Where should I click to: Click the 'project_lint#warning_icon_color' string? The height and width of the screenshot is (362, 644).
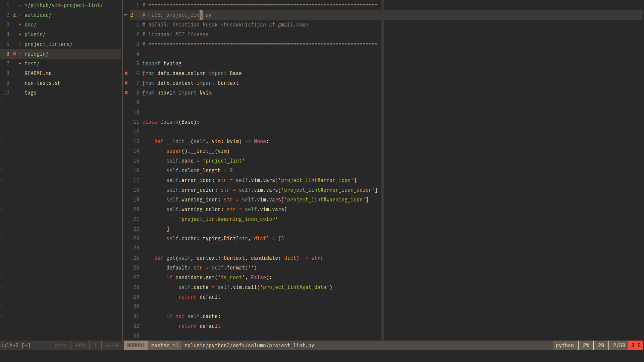pyautogui.click(x=228, y=219)
